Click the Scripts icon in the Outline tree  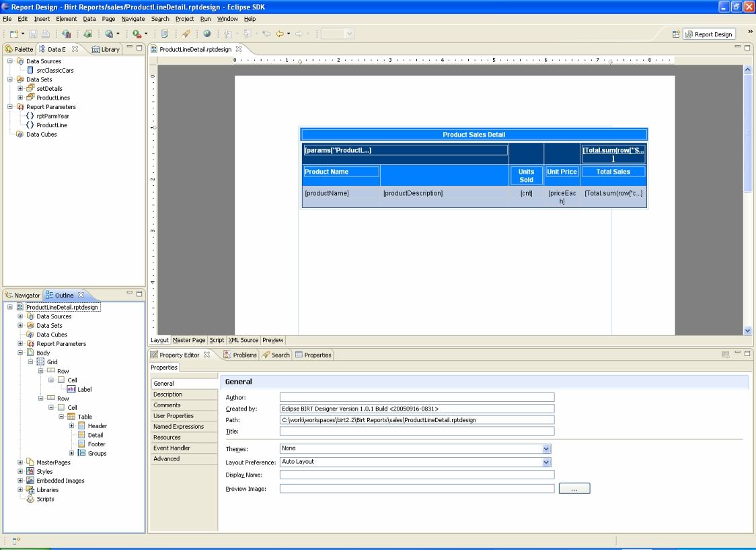30,499
